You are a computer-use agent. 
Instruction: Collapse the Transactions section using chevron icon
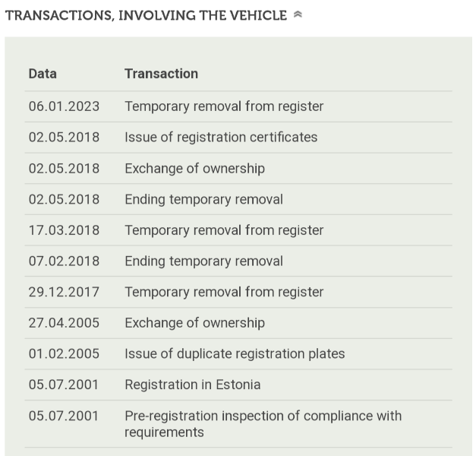click(x=298, y=14)
